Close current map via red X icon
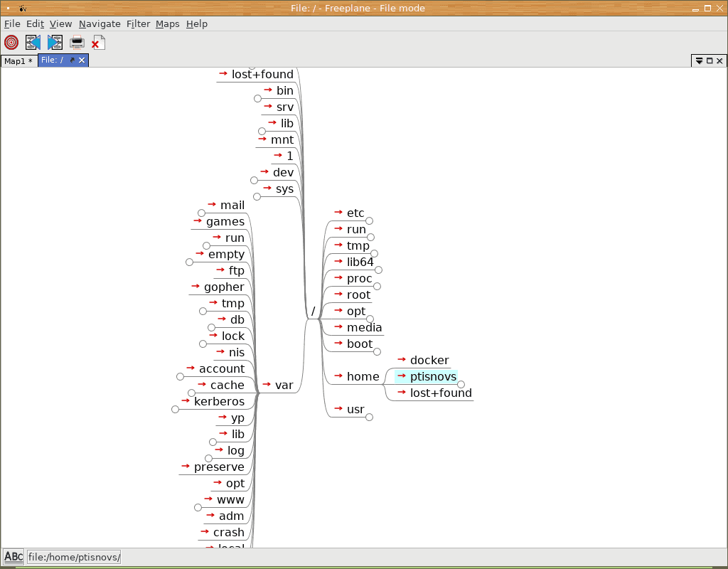 point(97,43)
